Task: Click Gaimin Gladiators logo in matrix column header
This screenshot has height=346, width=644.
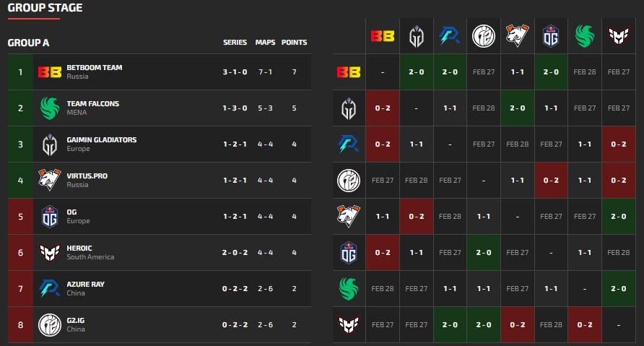Action: click(x=417, y=36)
